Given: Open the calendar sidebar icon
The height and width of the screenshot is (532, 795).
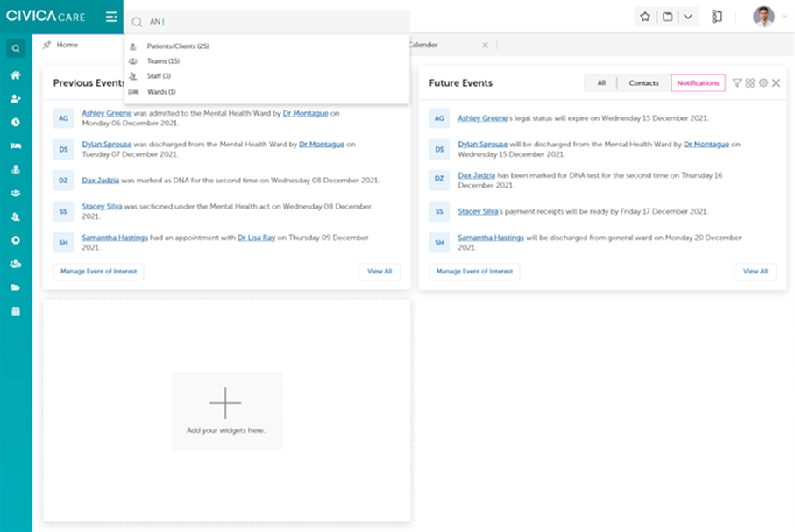Looking at the screenshot, I should (16, 311).
